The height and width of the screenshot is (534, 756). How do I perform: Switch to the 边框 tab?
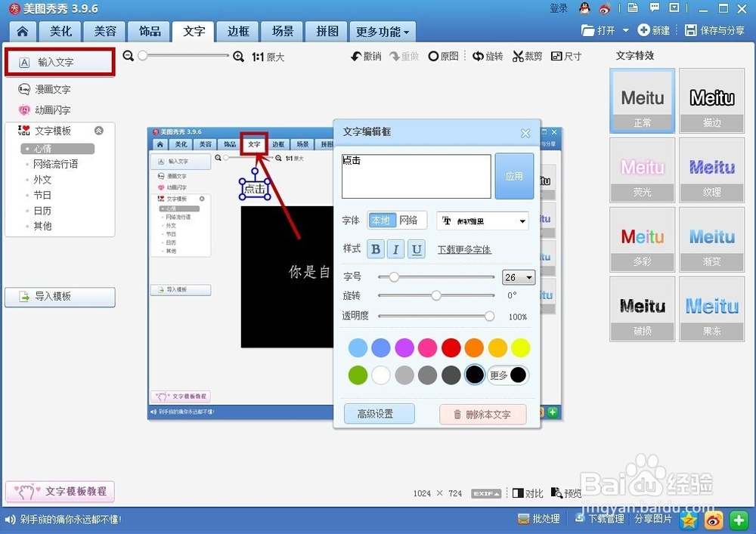(x=238, y=32)
